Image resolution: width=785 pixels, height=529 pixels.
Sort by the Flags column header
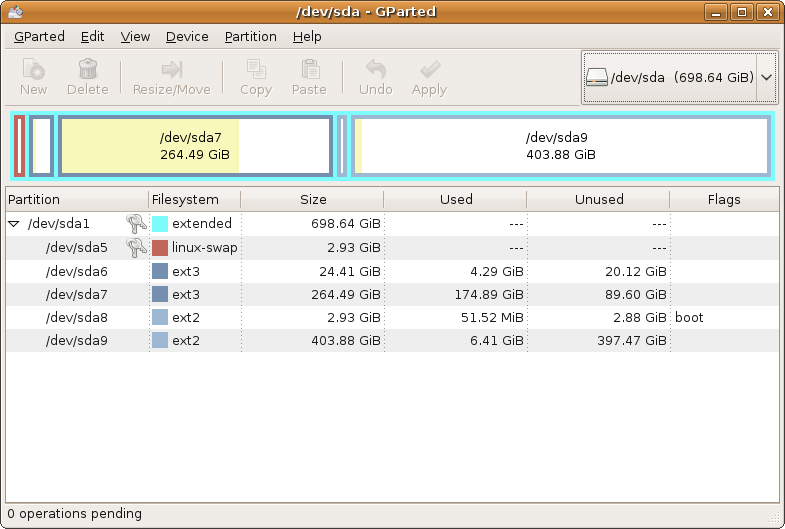[x=724, y=199]
